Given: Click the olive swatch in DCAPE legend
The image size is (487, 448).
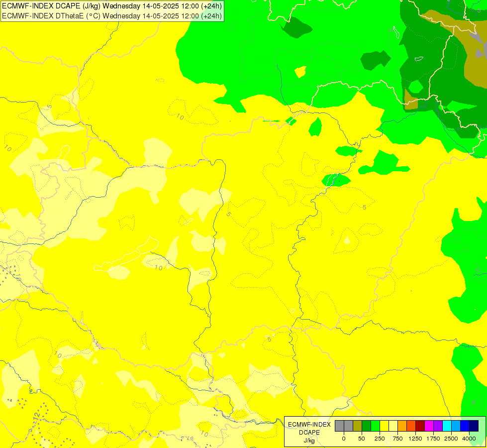Looking at the screenshot, I should (357, 426).
